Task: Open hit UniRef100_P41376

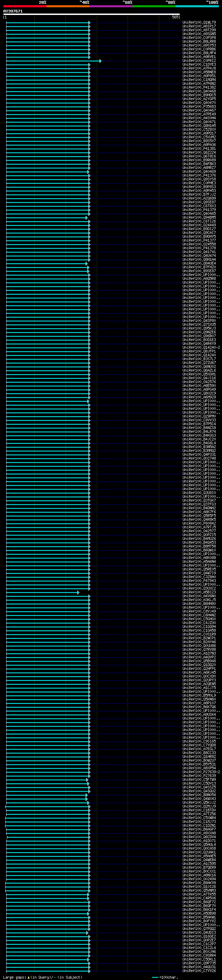Action: [x=199, y=175]
